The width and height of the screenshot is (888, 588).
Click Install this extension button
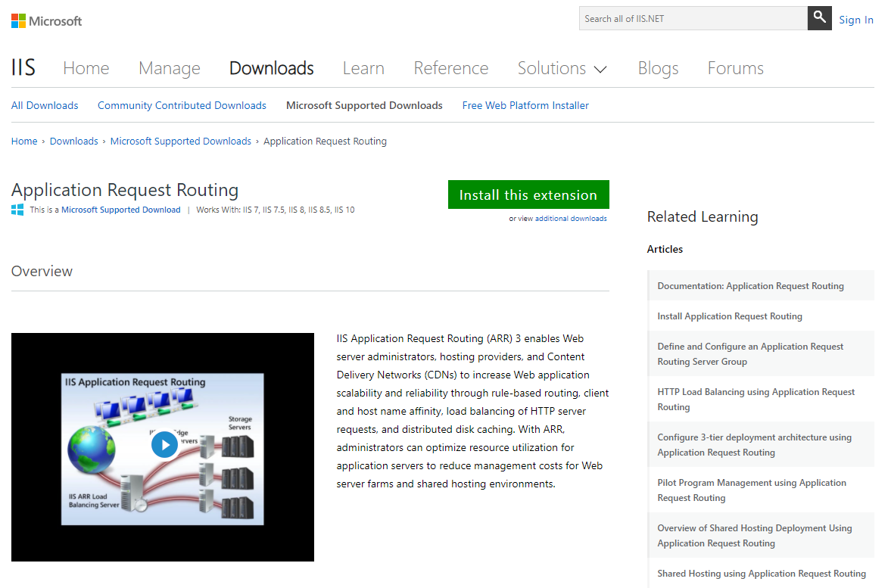[528, 194]
